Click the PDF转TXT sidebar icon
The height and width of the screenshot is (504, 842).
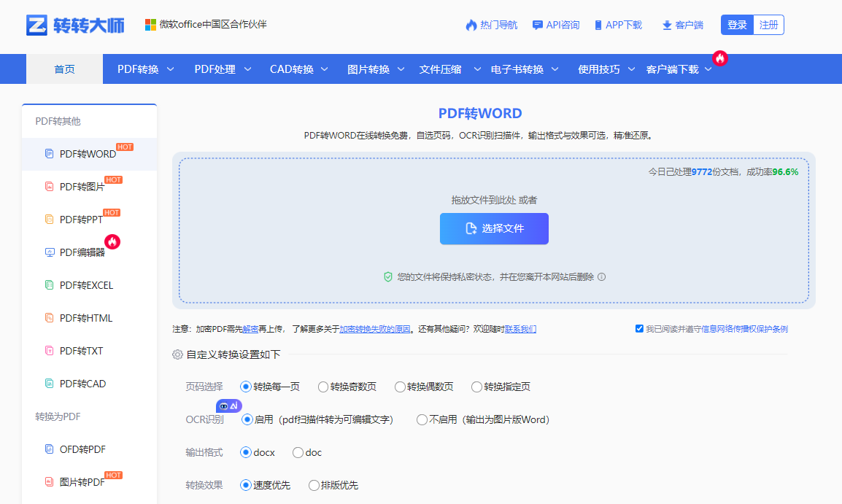click(50, 351)
